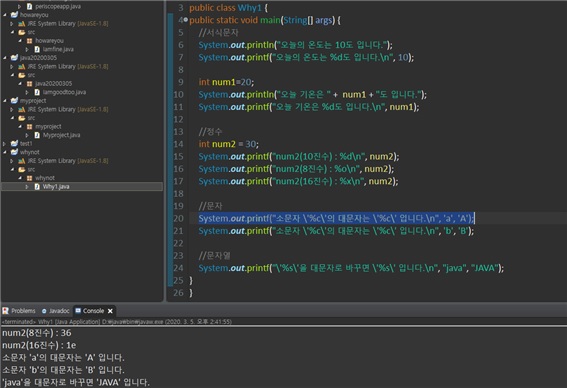The height and width of the screenshot is (388, 567).
Task: Click console output 'num2(8진수) : 36'
Action: pyautogui.click(x=37, y=333)
